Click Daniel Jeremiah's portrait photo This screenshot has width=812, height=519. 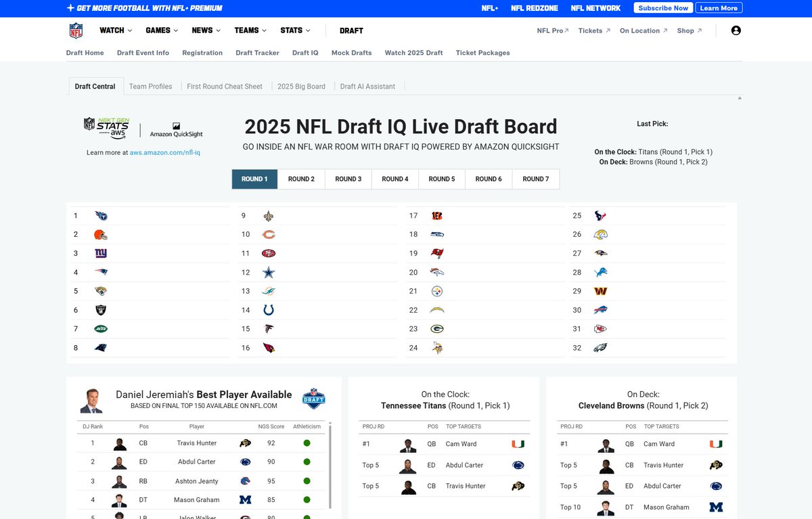point(91,400)
